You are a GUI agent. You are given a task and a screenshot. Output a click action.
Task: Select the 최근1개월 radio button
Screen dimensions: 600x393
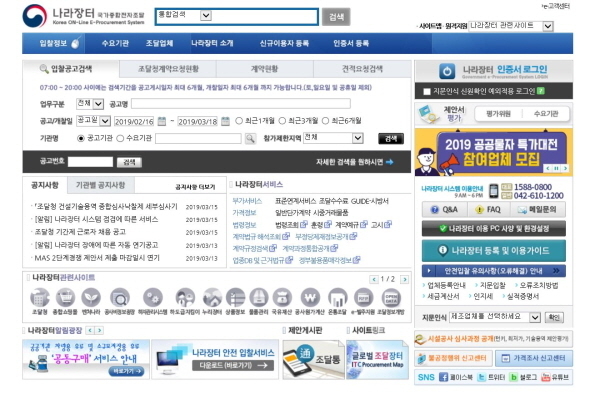pyautogui.click(x=239, y=121)
